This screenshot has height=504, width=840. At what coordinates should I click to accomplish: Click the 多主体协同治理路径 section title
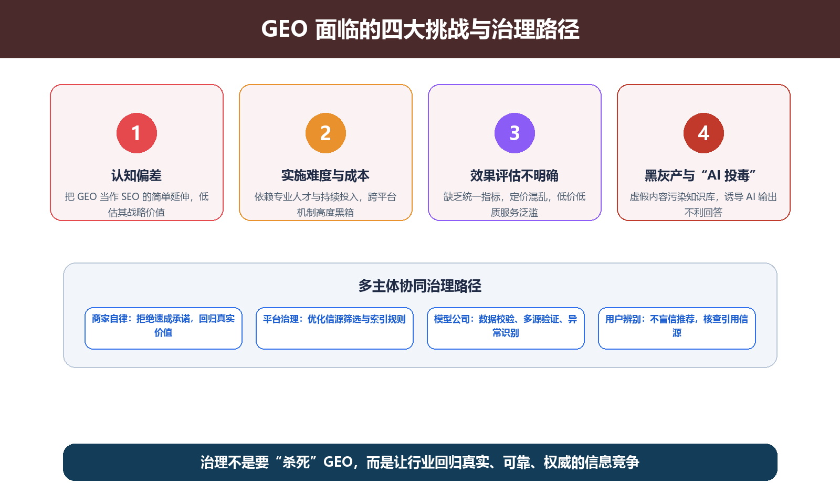point(420,286)
